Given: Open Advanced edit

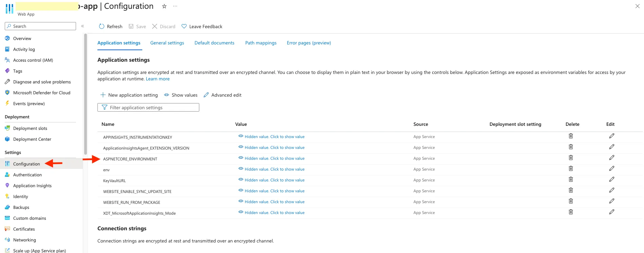Looking at the screenshot, I should tap(223, 95).
